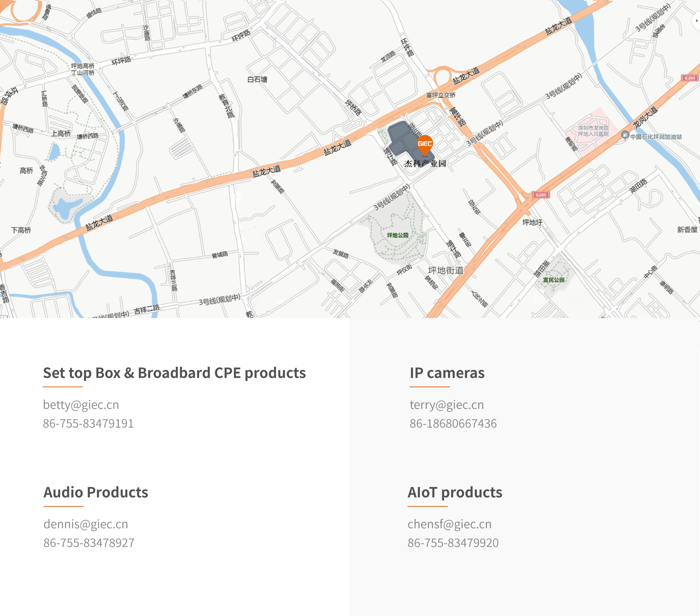
Task: Email chensf@giec.cn for AIoT products
Action: pos(449,524)
